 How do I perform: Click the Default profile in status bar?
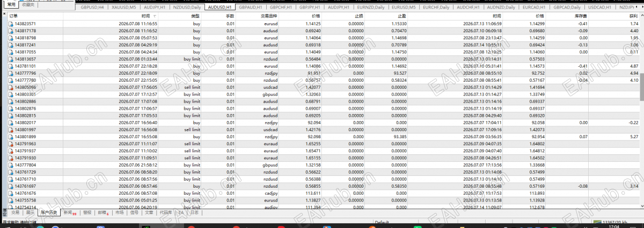click(382, 222)
